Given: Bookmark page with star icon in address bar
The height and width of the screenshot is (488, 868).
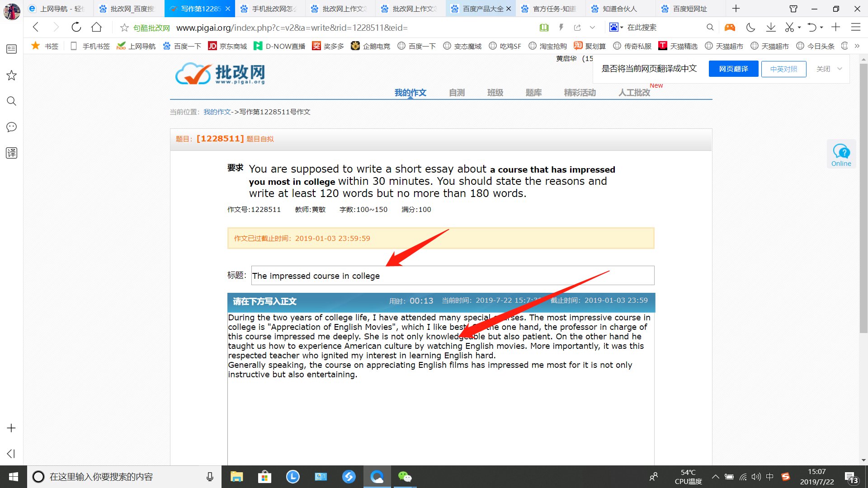Looking at the screenshot, I should (124, 28).
